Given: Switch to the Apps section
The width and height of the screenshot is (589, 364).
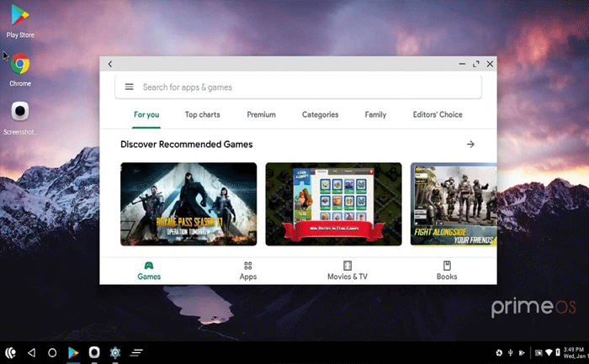Looking at the screenshot, I should click(x=248, y=271).
